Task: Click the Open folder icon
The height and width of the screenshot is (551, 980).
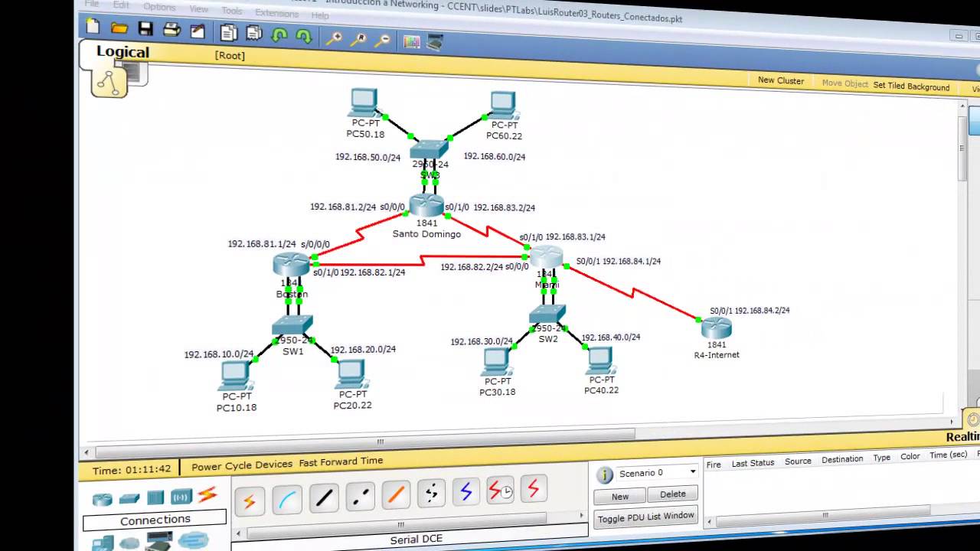Action: 119,28
